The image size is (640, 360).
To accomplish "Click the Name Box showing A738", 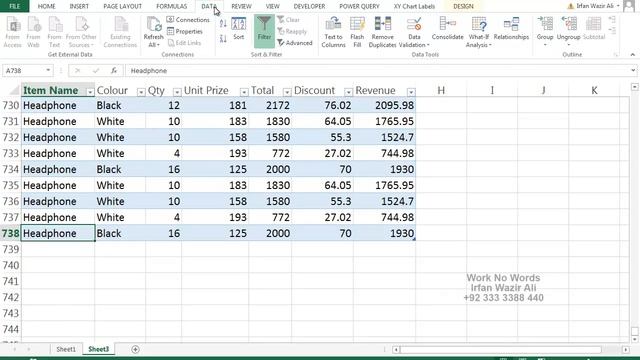I will (x=24, y=71).
